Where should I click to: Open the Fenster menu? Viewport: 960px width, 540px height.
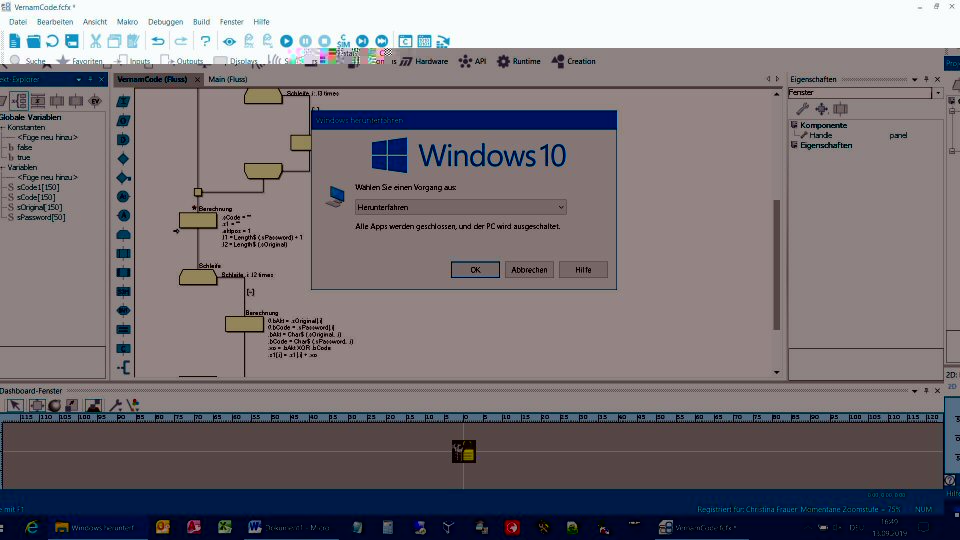pyautogui.click(x=231, y=21)
